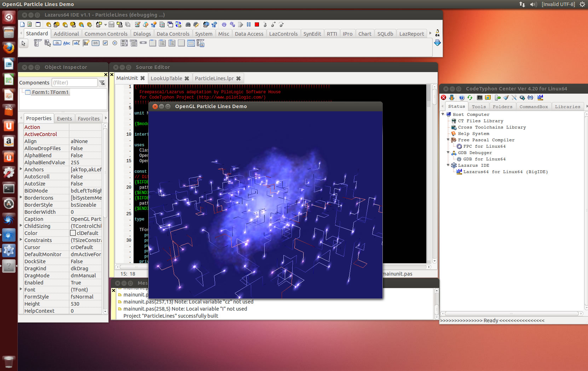The width and height of the screenshot is (588, 371).
Task: Open terminal icon in CodeTyphon Center toolbar
Action: click(479, 98)
